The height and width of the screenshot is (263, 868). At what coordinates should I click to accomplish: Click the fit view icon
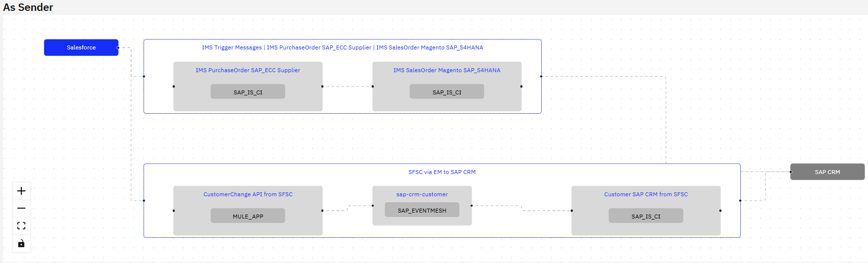click(x=21, y=226)
